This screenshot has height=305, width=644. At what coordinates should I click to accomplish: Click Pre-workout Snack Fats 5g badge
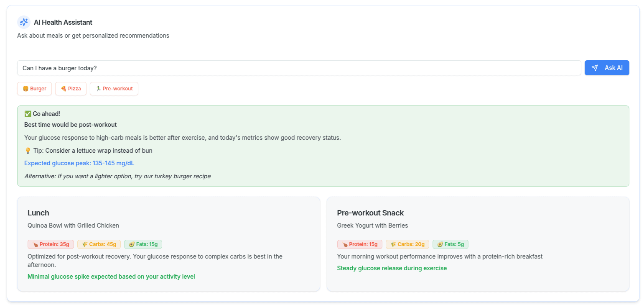click(450, 244)
